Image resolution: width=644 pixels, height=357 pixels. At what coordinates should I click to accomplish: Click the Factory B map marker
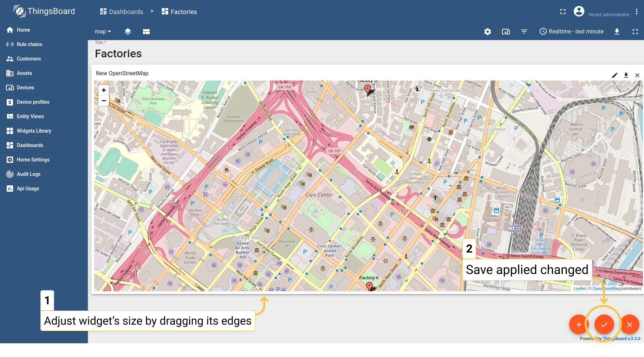click(x=368, y=90)
